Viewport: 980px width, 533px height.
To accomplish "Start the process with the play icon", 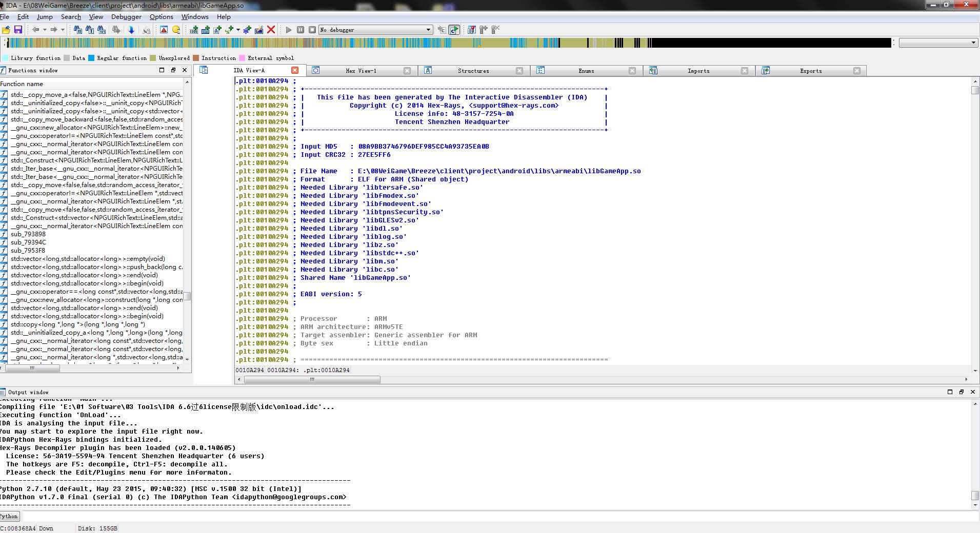I will (289, 30).
